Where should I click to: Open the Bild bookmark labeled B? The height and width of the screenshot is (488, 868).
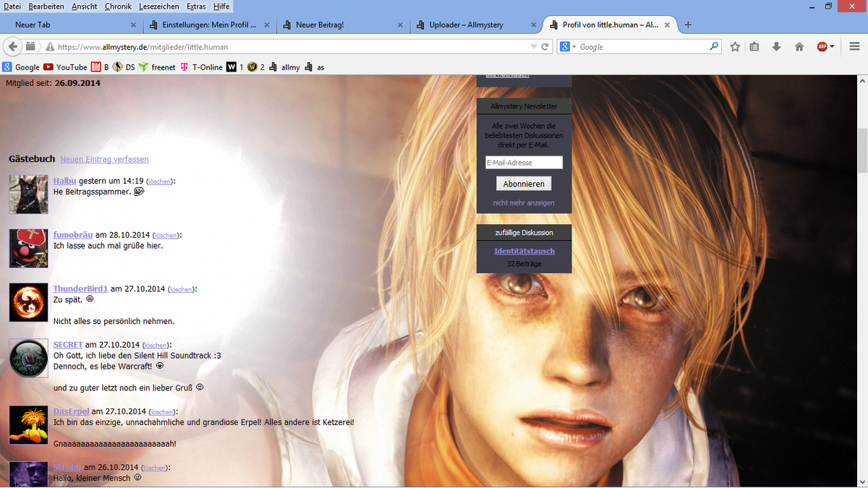[x=100, y=67]
